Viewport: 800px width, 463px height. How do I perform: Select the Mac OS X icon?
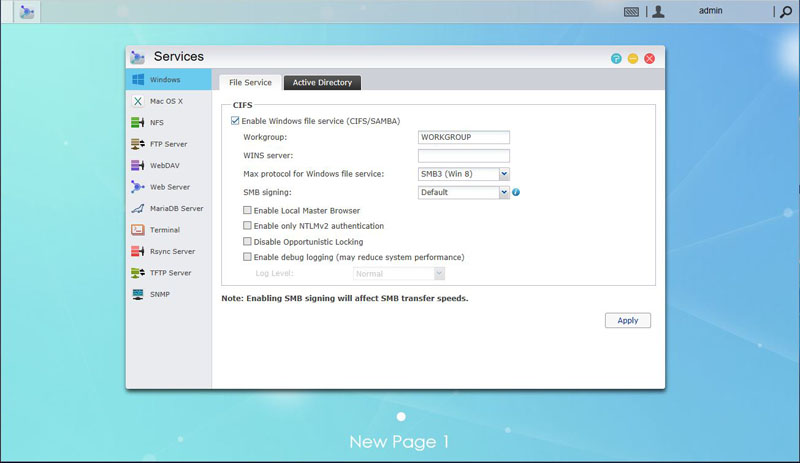click(138, 101)
